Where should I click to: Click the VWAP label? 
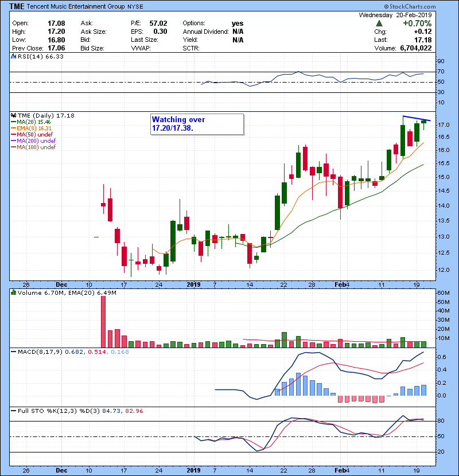141,48
